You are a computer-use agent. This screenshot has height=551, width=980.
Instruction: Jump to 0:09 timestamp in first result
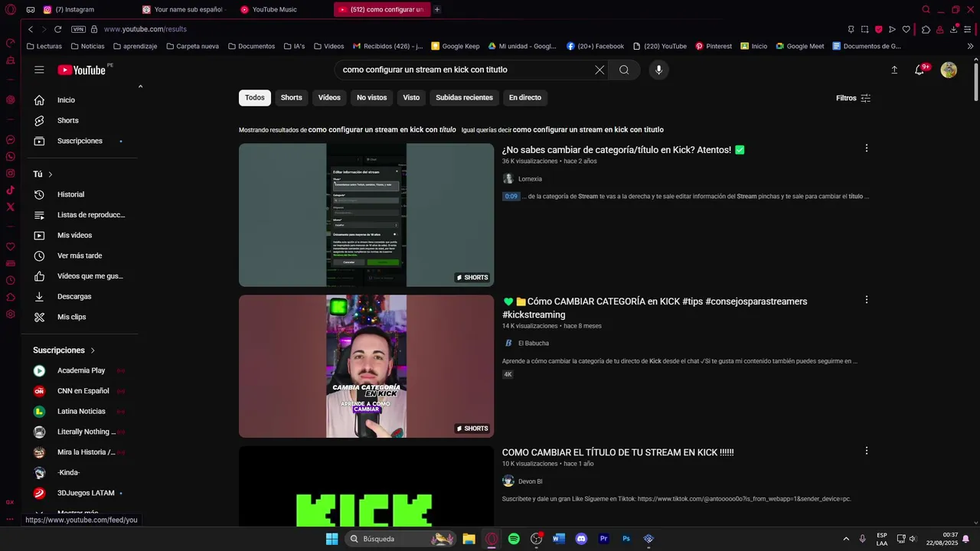tap(511, 197)
